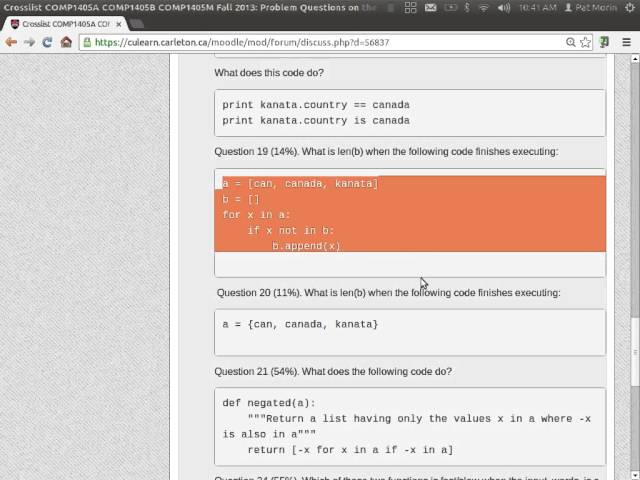
Task: Open the home page icon
Action: coord(66,42)
